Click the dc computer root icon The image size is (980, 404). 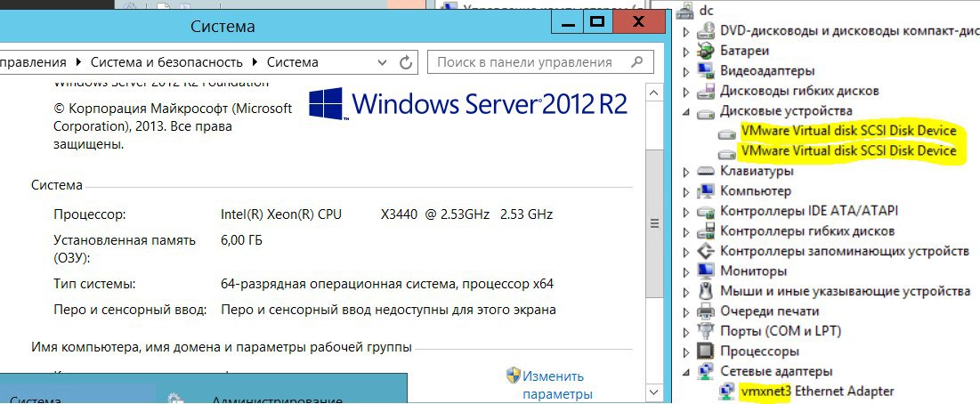685,10
